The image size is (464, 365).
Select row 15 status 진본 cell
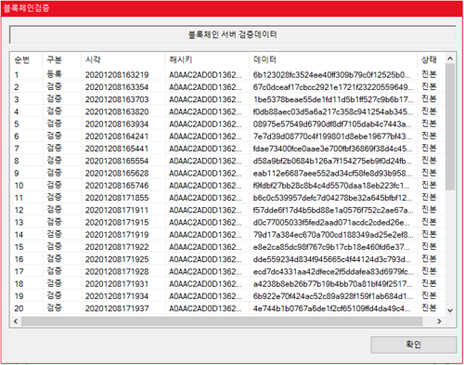click(429, 247)
